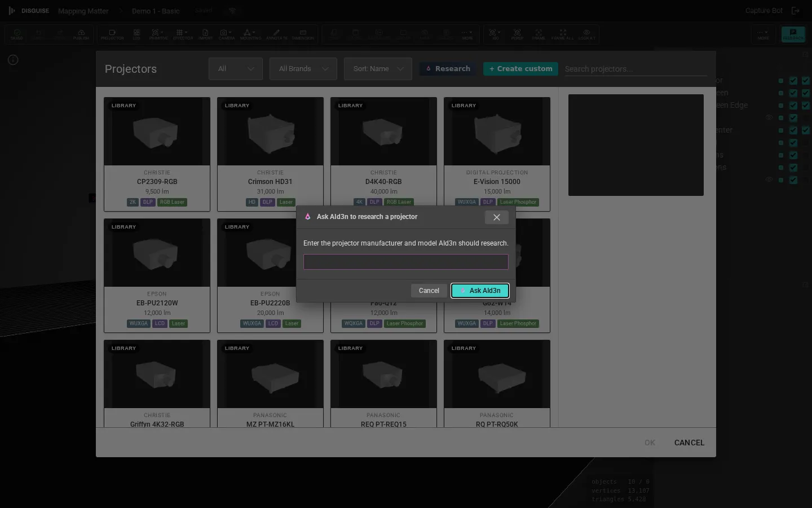Select the Christie Crimson HD31 projector card
Image resolution: width=812 pixels, height=508 pixels.
tap(270, 154)
